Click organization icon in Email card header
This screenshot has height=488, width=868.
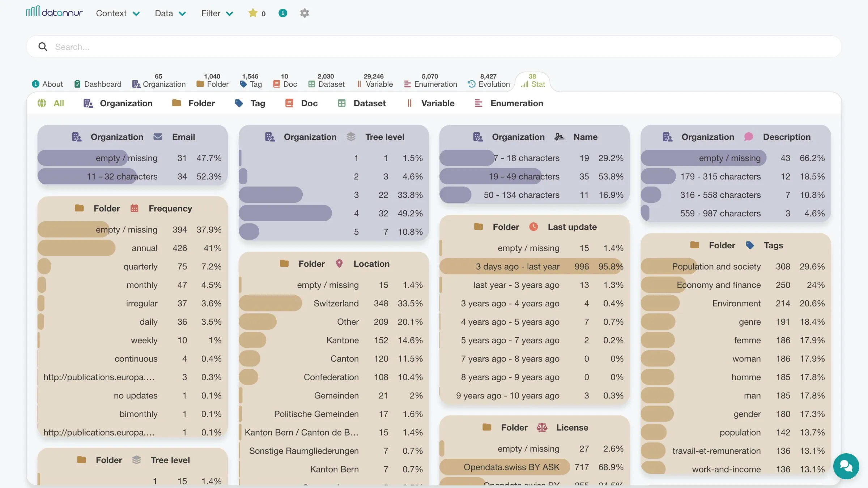point(76,137)
